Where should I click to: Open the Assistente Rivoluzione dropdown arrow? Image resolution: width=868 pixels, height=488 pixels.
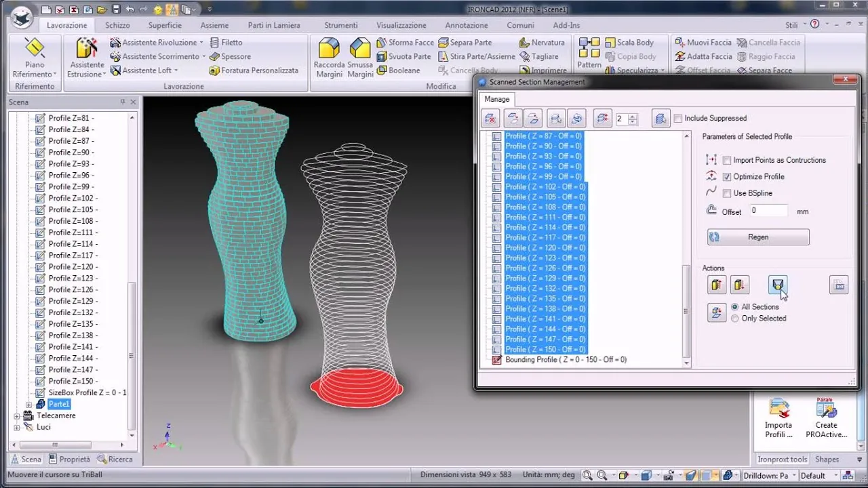point(202,43)
